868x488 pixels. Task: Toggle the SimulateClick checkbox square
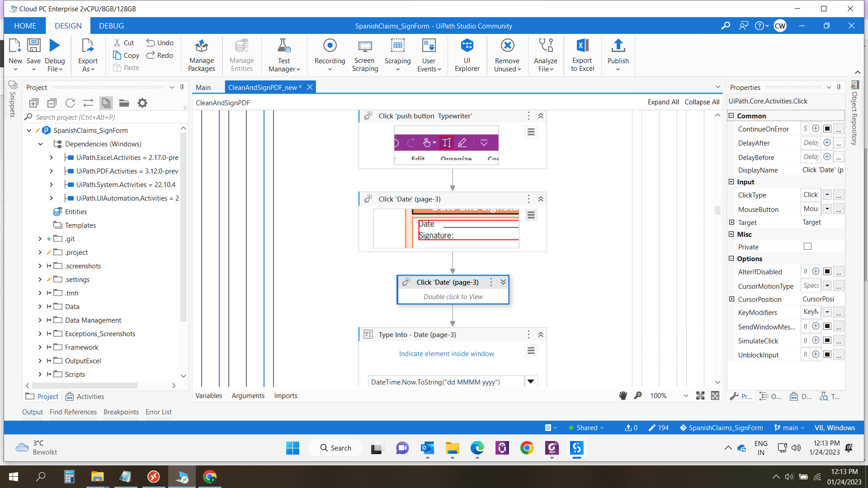coord(827,341)
